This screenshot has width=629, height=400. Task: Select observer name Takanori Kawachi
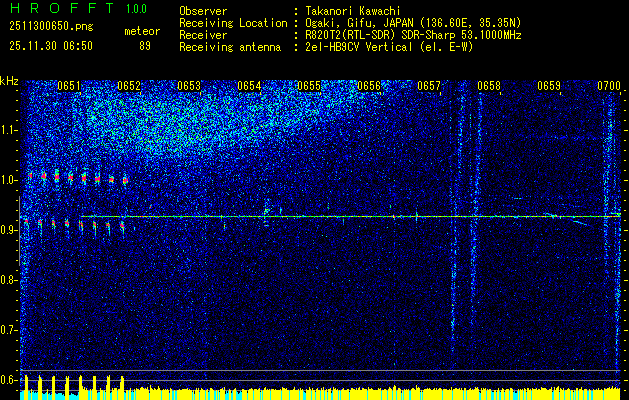point(353,11)
